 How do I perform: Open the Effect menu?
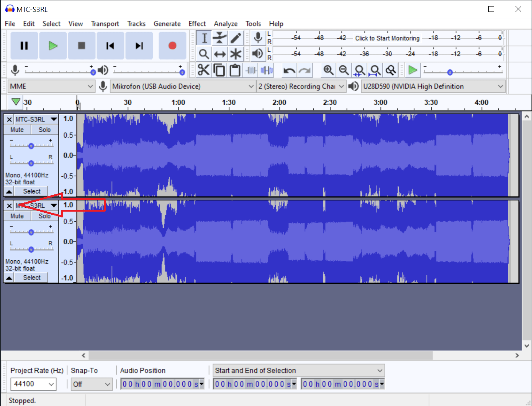click(197, 23)
